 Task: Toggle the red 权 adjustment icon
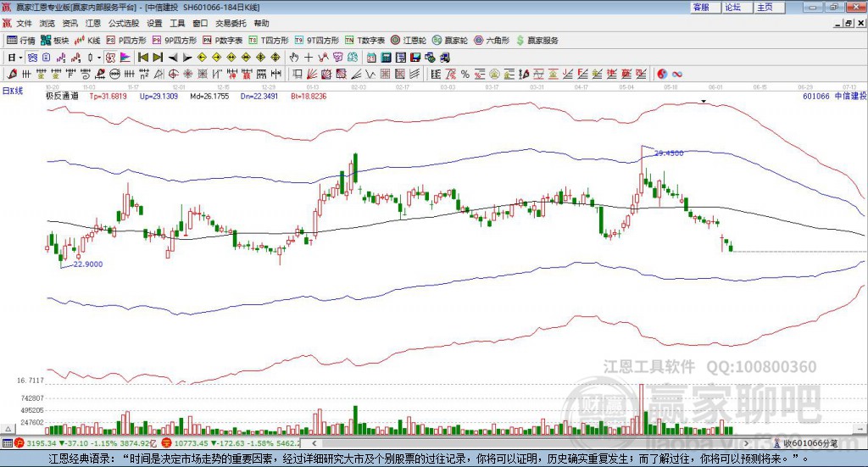pyautogui.click(x=110, y=58)
